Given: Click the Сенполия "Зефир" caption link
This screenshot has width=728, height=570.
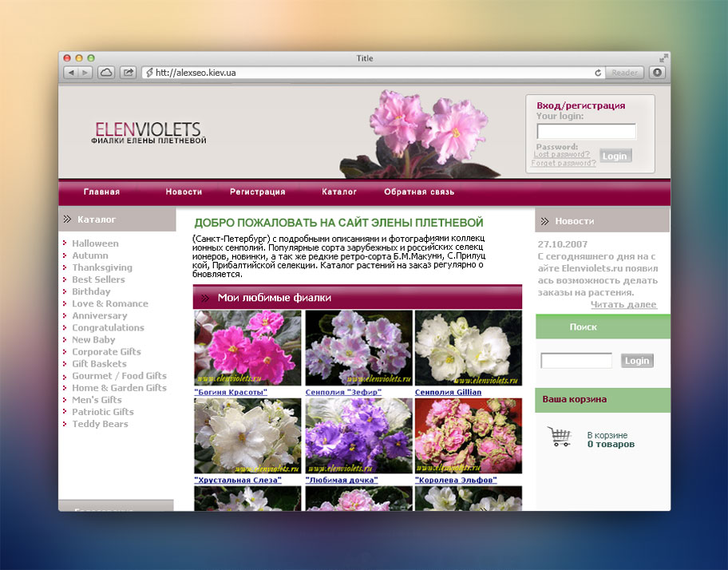Looking at the screenshot, I should (x=343, y=392).
